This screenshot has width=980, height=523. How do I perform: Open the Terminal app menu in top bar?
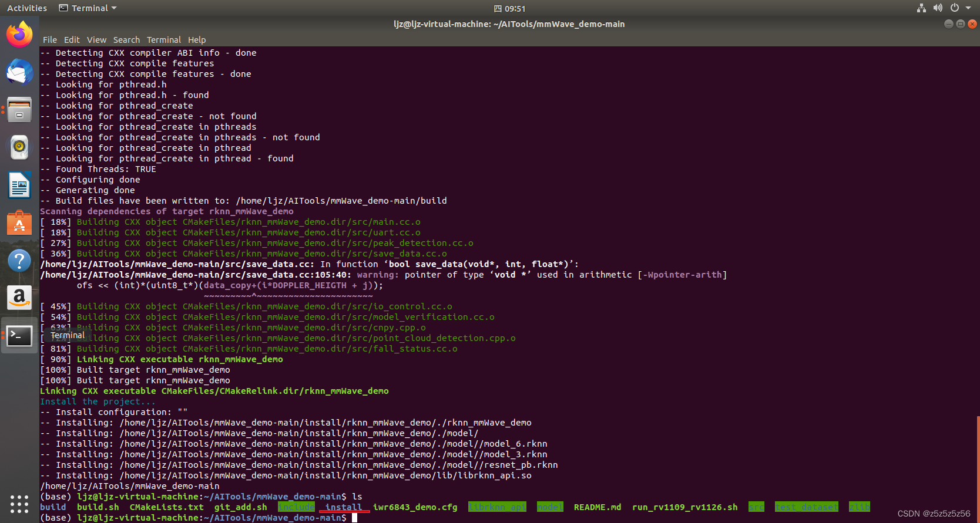tap(88, 8)
